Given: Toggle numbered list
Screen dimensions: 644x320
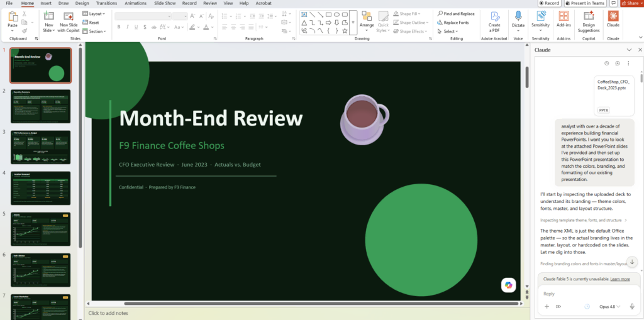Looking at the screenshot, I should click(x=238, y=16).
